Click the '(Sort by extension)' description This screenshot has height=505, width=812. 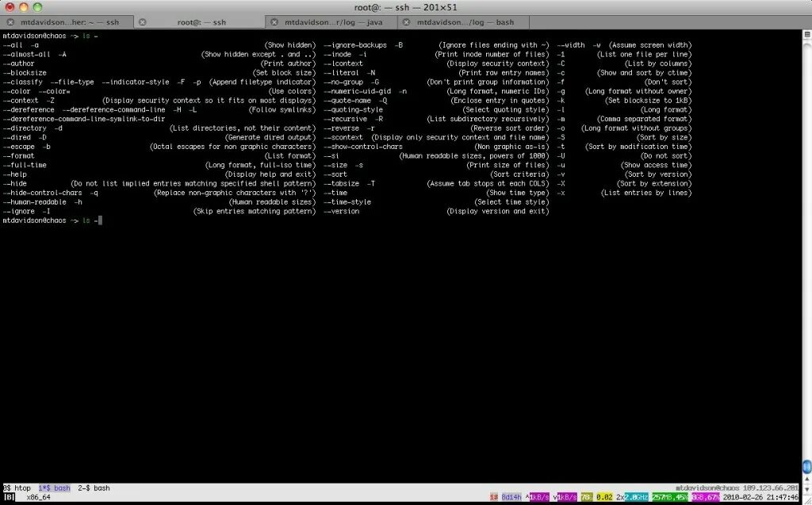tap(654, 184)
